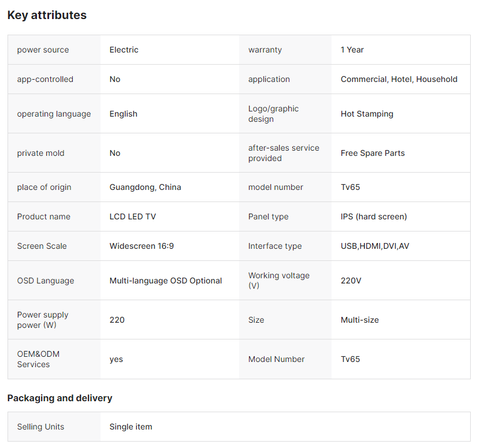Click the 'OEM&ODM Services' label
This screenshot has height=448, width=480.
click(x=38, y=359)
